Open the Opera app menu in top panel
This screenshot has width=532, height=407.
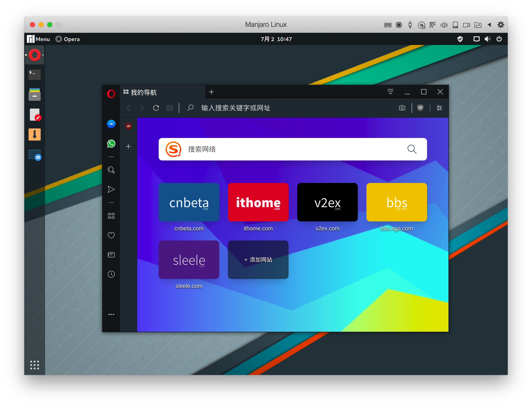68,39
